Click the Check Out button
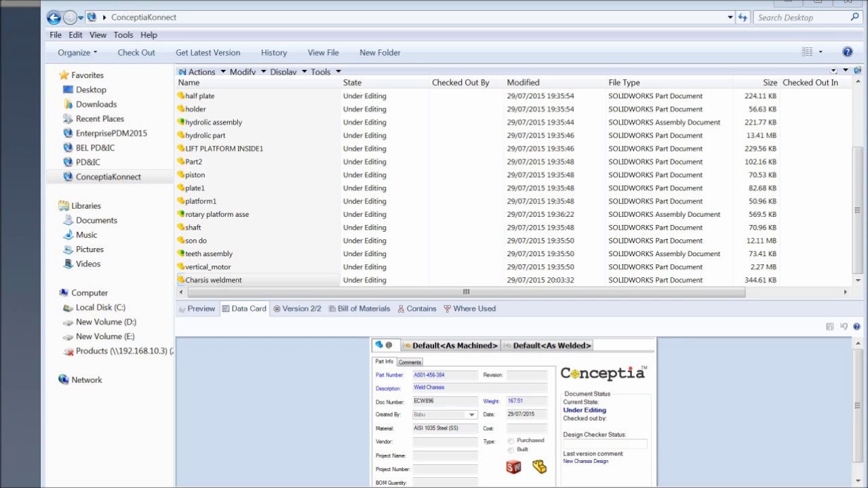 [x=136, y=52]
